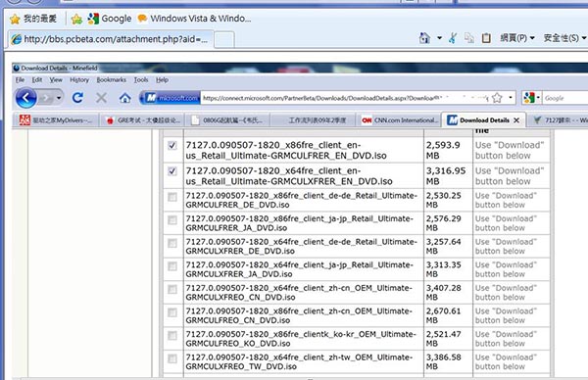Open the Tools menu in Minefield

(x=141, y=80)
